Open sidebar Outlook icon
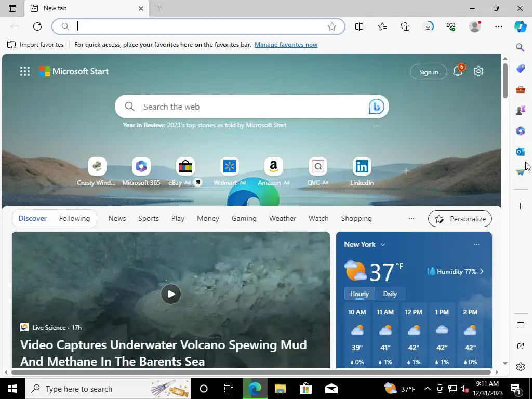The height and width of the screenshot is (399, 532). point(521,151)
